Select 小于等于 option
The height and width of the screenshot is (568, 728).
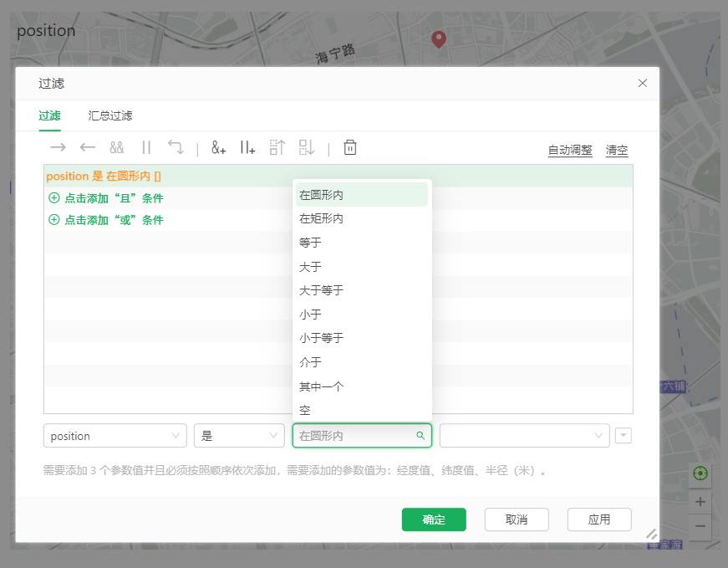[362, 338]
